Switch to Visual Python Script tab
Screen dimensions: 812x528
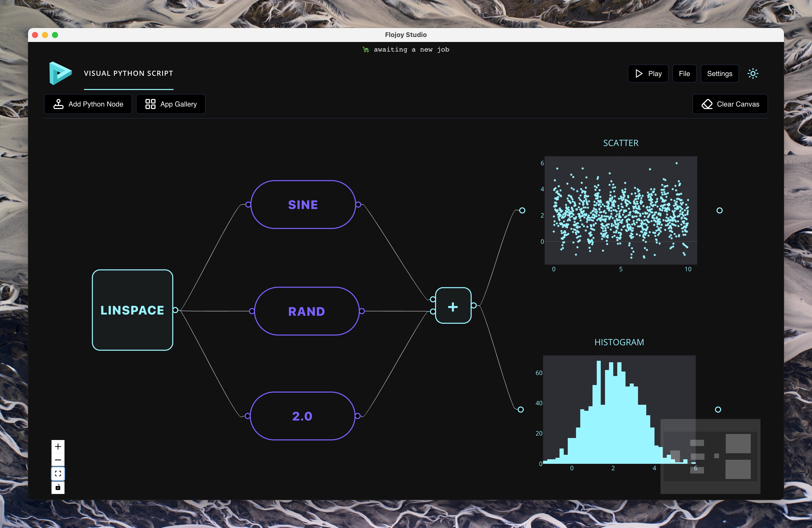coord(128,73)
